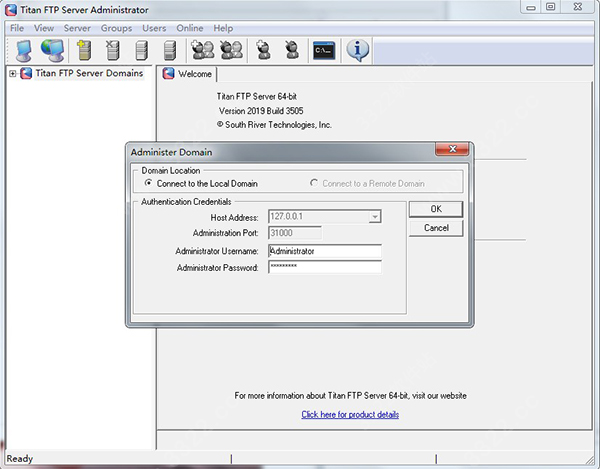The width and height of the screenshot is (600, 469).
Task: Click the light gray server stack icon
Action: pyautogui.click(x=141, y=50)
